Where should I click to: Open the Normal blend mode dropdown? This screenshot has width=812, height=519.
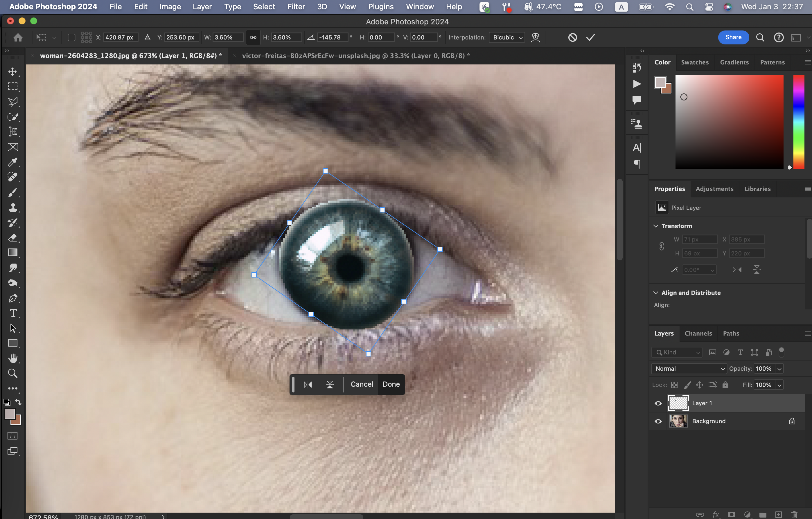[689, 369]
